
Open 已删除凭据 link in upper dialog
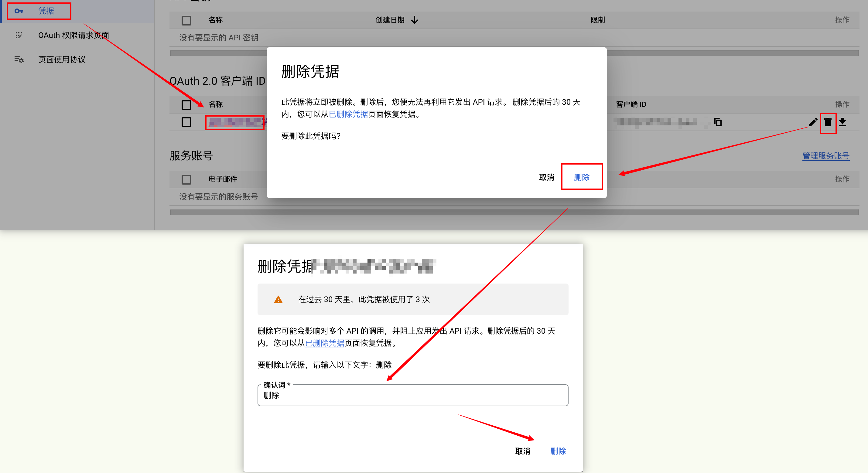348,114
